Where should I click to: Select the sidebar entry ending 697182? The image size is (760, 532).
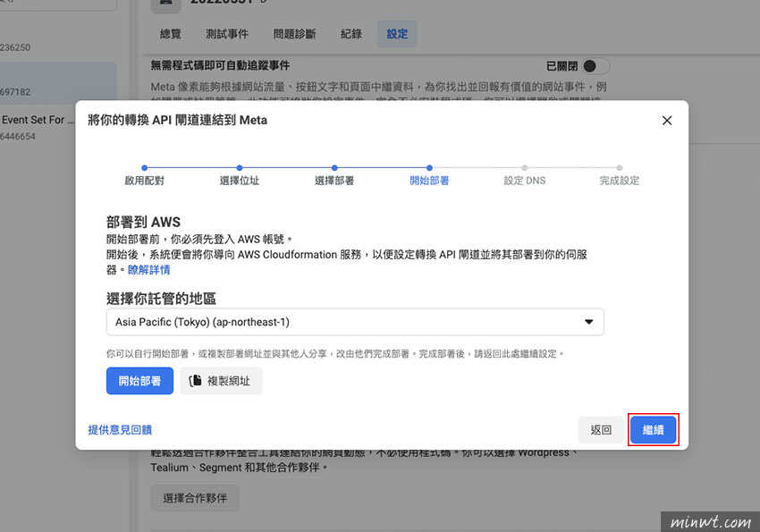click(58, 83)
